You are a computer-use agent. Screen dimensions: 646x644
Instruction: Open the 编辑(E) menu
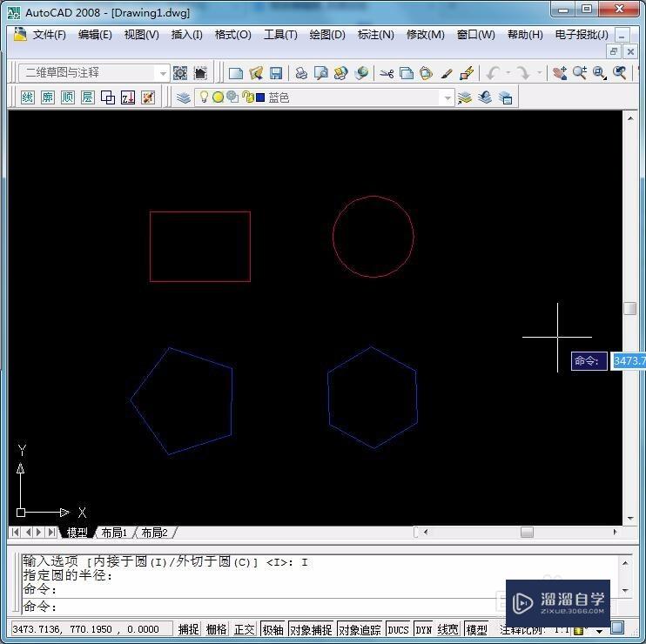click(x=95, y=35)
